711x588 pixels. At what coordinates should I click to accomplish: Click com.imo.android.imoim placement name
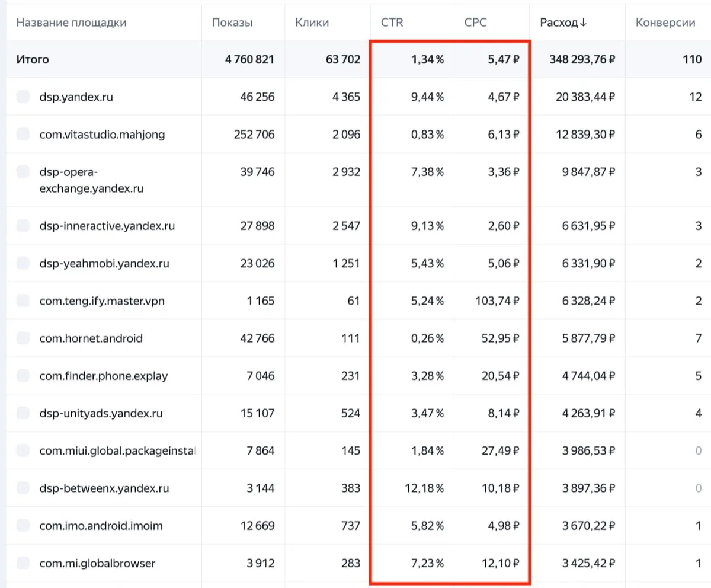pyautogui.click(x=101, y=526)
